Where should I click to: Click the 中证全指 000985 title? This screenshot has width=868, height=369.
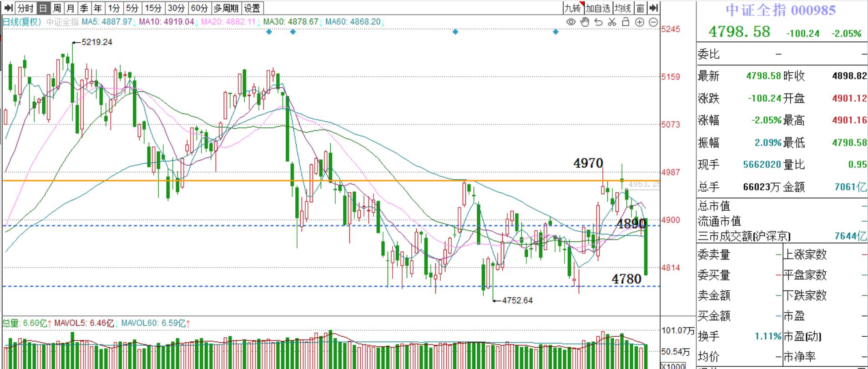781,10
